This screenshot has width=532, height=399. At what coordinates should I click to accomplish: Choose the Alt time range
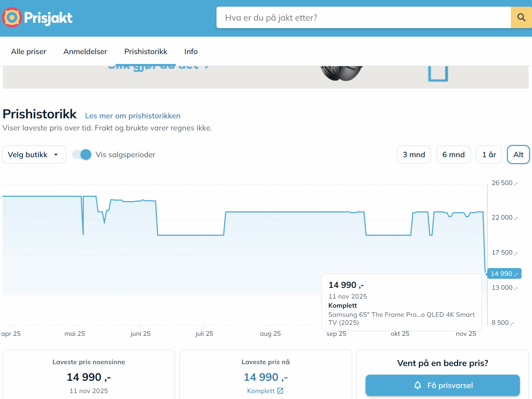point(518,154)
